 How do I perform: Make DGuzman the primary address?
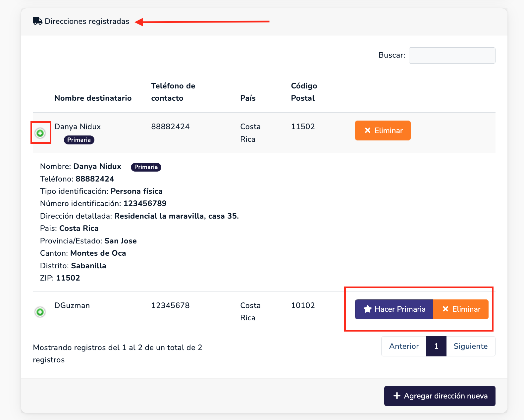click(394, 309)
